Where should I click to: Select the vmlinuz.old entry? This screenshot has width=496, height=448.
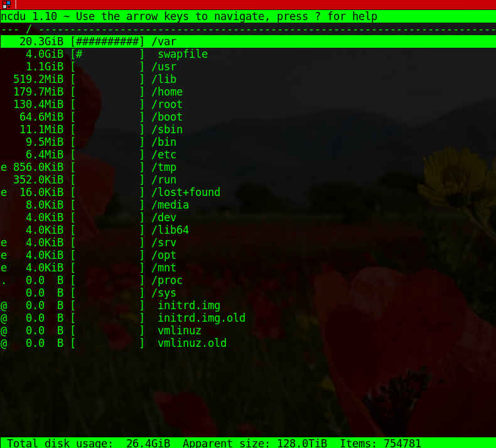(x=248, y=343)
